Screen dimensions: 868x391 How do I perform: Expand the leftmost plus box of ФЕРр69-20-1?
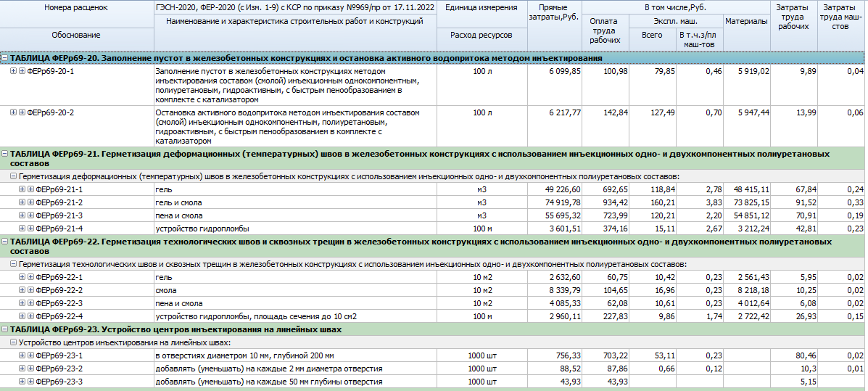13,71
